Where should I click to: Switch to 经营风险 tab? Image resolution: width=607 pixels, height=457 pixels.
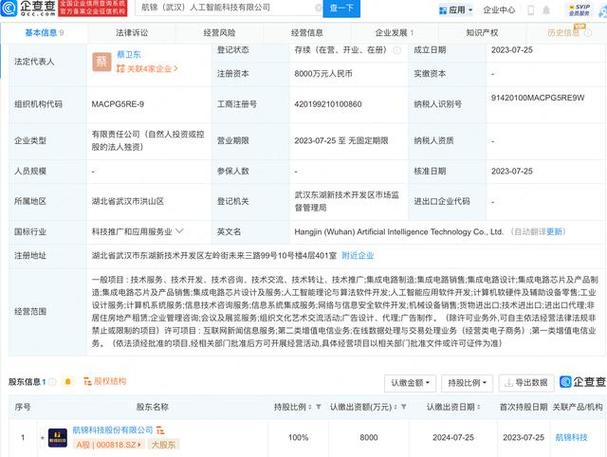tap(219, 33)
